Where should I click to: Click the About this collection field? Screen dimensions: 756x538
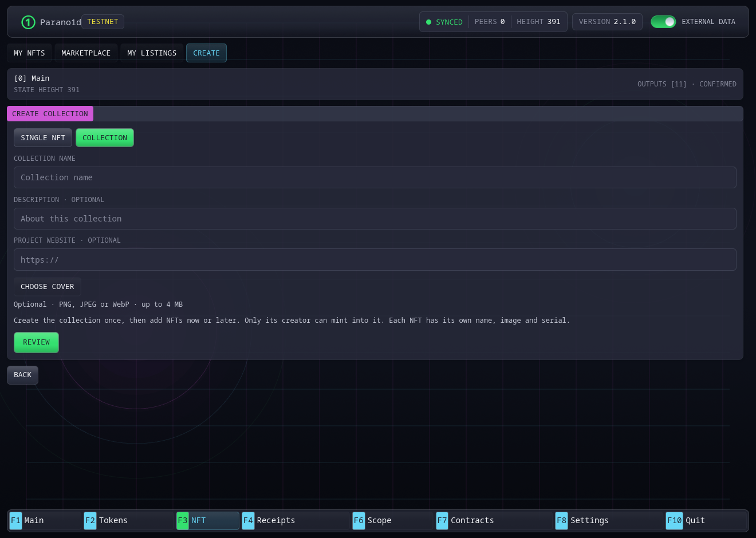tap(375, 219)
